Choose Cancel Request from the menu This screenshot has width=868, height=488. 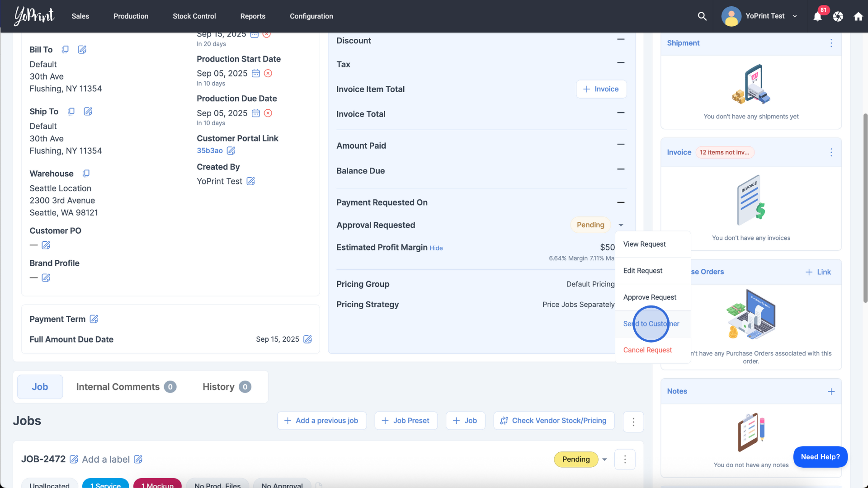coord(647,350)
